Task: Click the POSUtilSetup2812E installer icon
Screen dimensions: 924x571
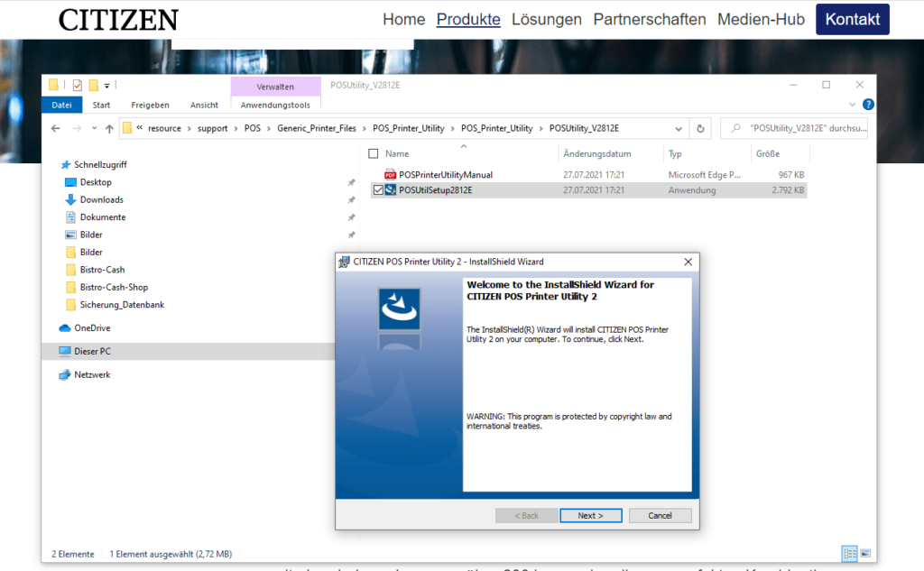Action: (x=391, y=190)
